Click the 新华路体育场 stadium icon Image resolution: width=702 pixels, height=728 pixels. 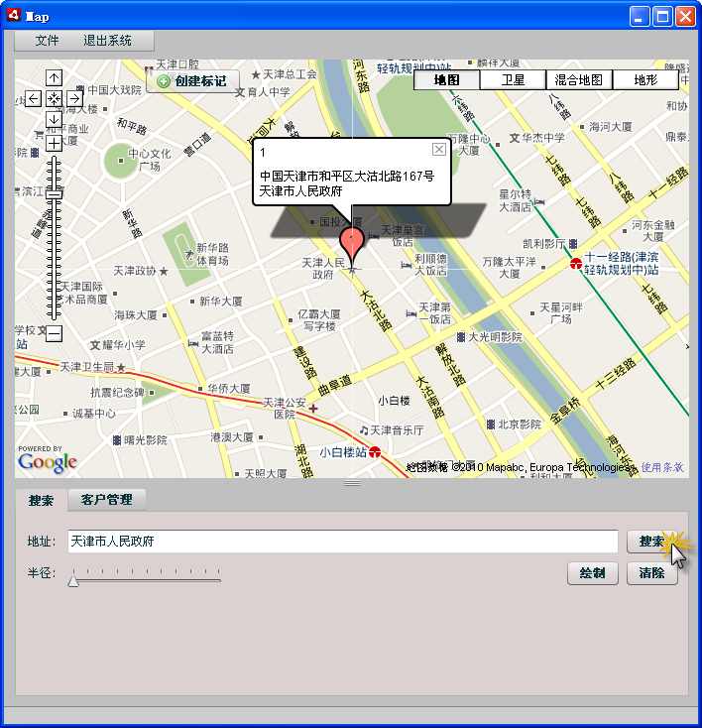tap(189, 255)
